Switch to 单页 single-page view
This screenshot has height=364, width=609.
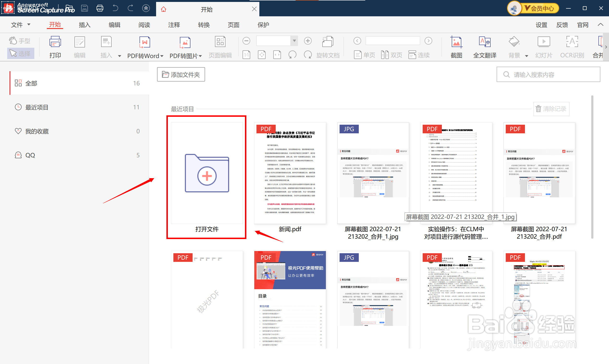click(365, 55)
